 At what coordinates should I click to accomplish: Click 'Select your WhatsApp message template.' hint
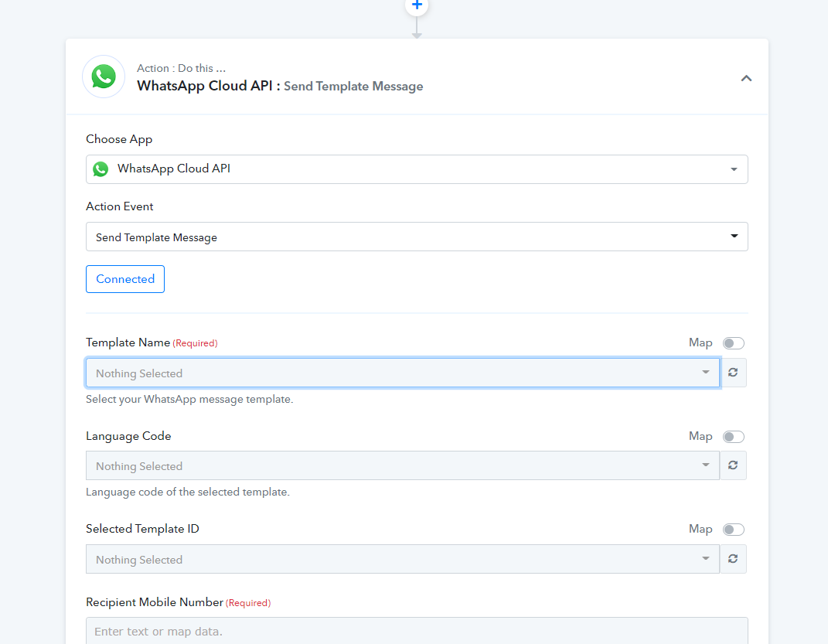[x=189, y=399]
